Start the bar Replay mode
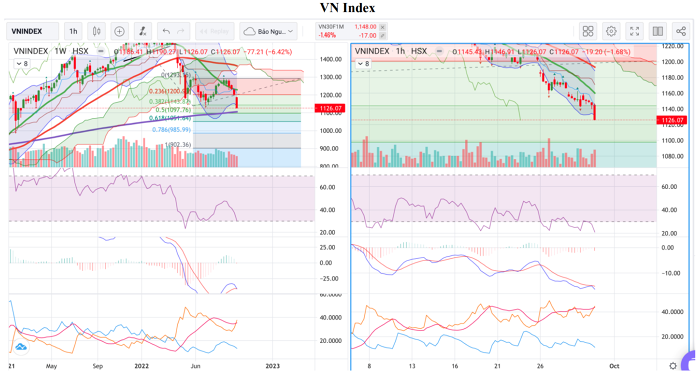Image resolution: width=700 pixels, height=377 pixels. 215,31
